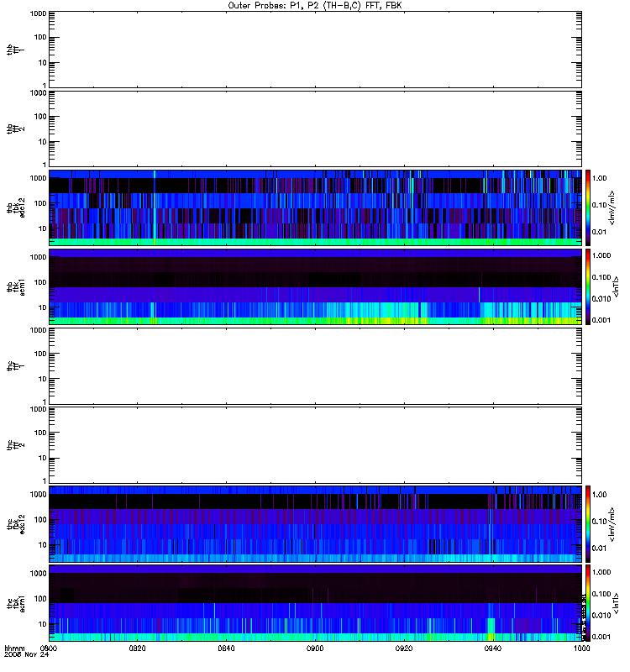Click the 'thc fbk scm1' y-axis title
630x672 pixels.
pyautogui.click(x=16, y=603)
